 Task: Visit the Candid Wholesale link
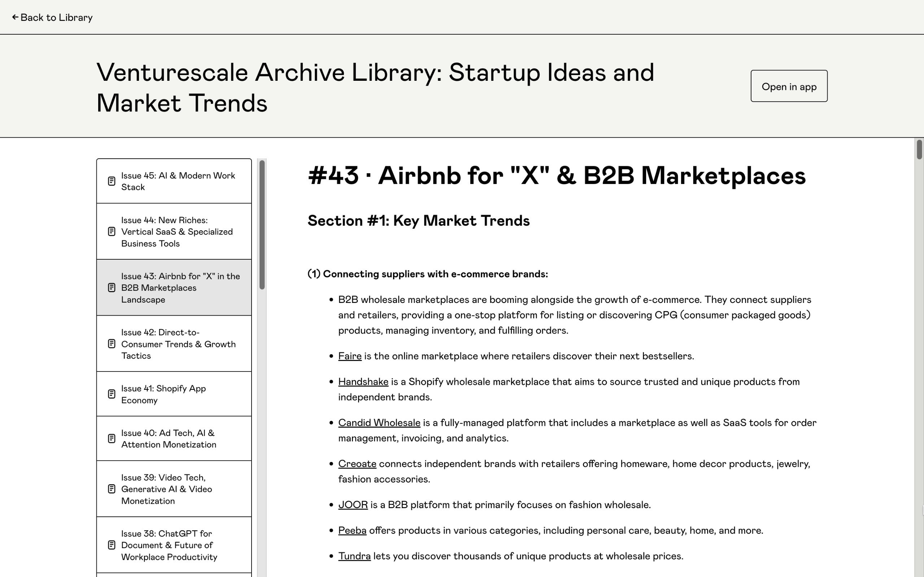tap(379, 423)
